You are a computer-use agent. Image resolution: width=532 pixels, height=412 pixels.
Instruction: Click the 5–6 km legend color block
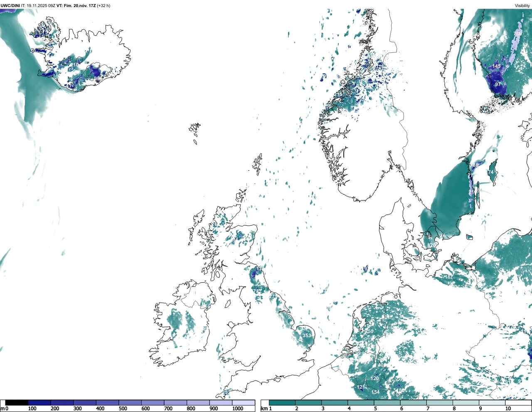[387, 402]
